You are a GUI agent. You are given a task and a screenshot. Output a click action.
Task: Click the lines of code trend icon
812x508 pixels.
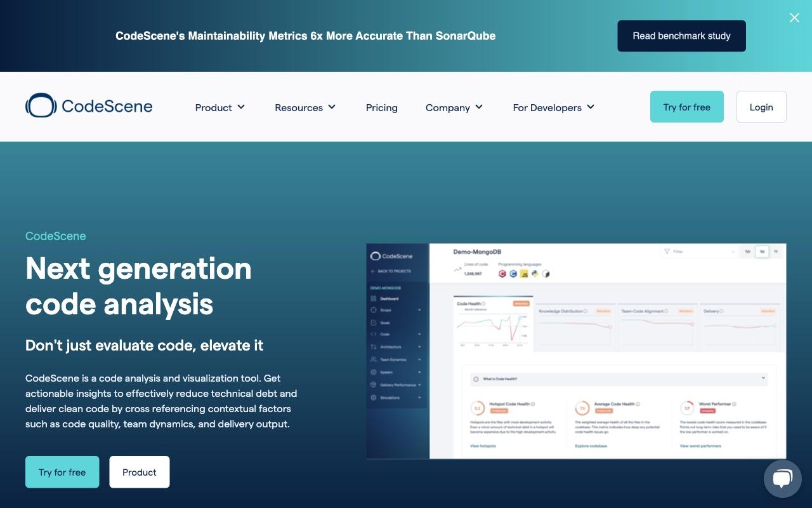(457, 270)
